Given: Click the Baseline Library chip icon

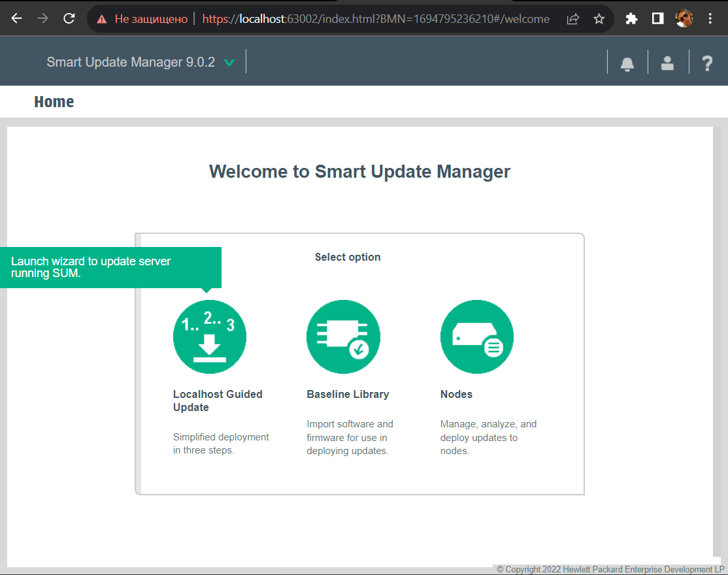Looking at the screenshot, I should pyautogui.click(x=343, y=337).
